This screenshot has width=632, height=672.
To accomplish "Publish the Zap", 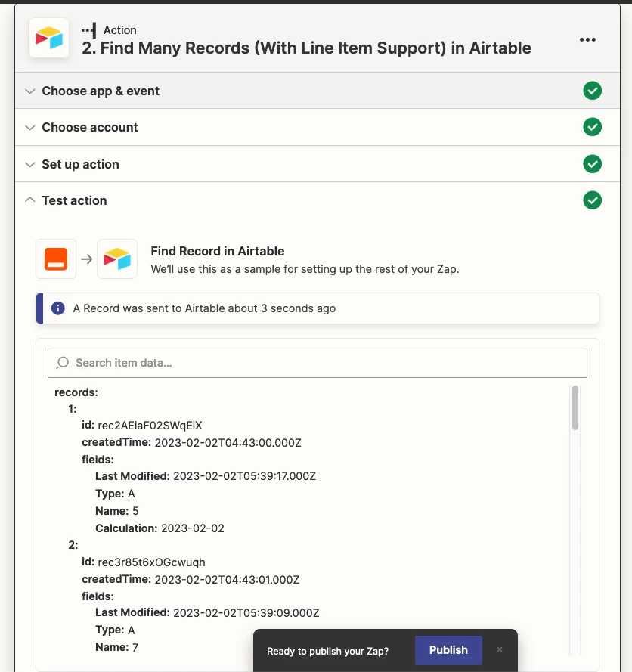I will pos(448,650).
